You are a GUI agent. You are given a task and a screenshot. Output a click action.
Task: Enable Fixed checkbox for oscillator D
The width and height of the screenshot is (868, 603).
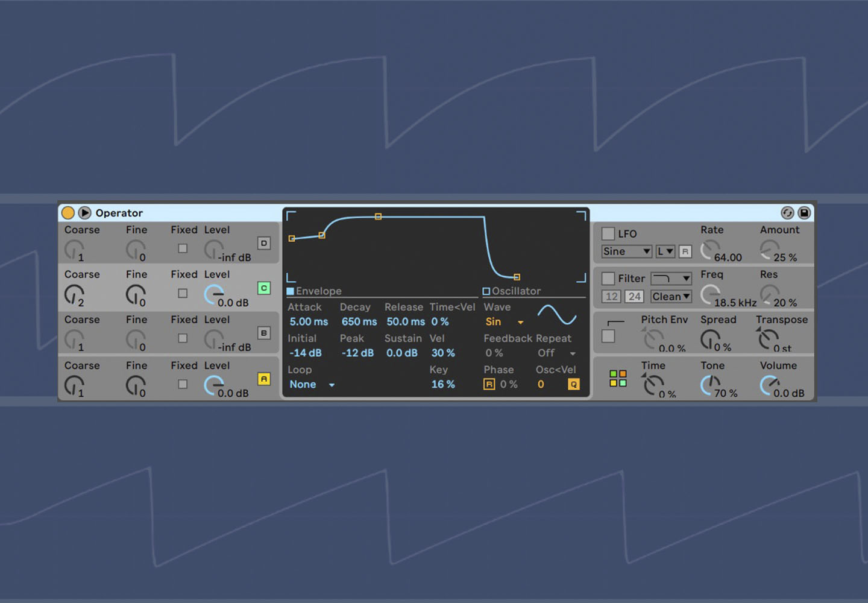click(x=183, y=248)
